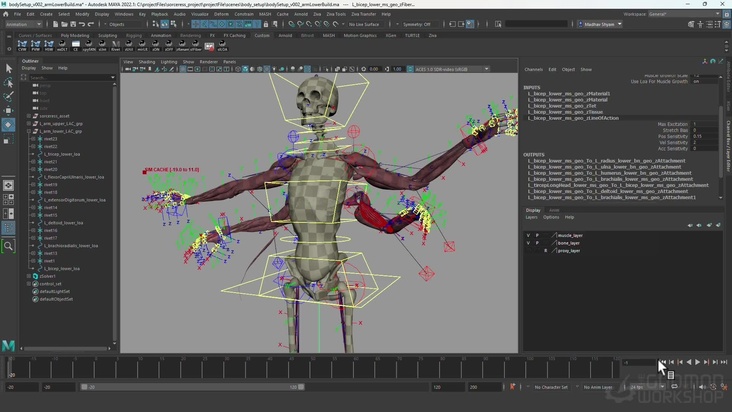The height and width of the screenshot is (412, 732).
Task: Click the Redo arrow icon
Action: [91, 24]
